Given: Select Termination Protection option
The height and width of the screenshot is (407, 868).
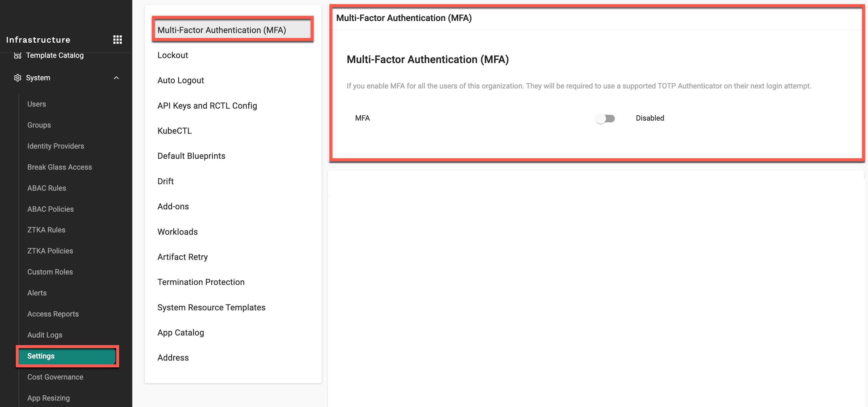Looking at the screenshot, I should (x=201, y=282).
